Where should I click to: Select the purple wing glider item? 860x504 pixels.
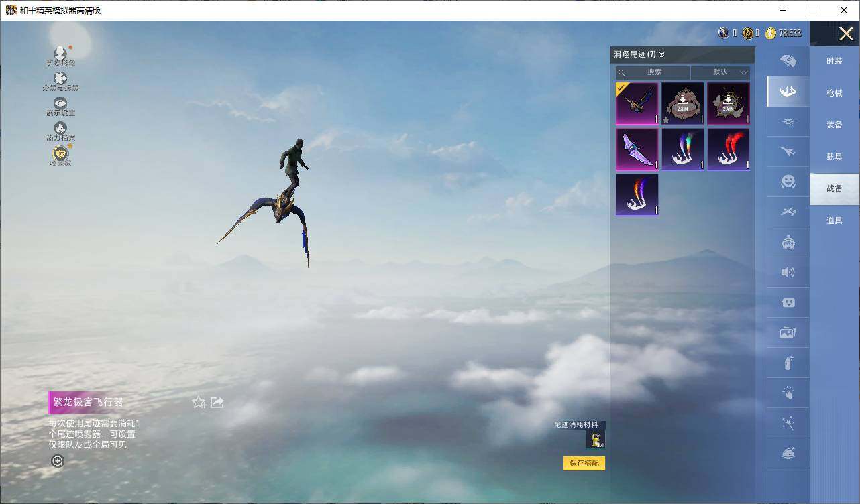coord(637,149)
